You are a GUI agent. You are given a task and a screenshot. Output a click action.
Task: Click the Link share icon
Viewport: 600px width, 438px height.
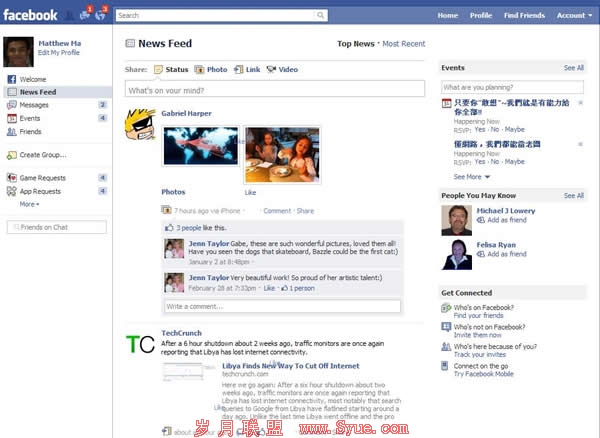pyautogui.click(x=238, y=69)
